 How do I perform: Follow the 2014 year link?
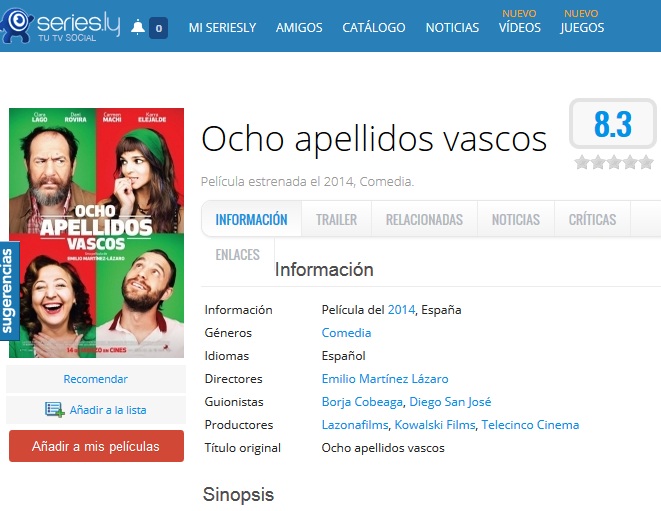coord(401,310)
